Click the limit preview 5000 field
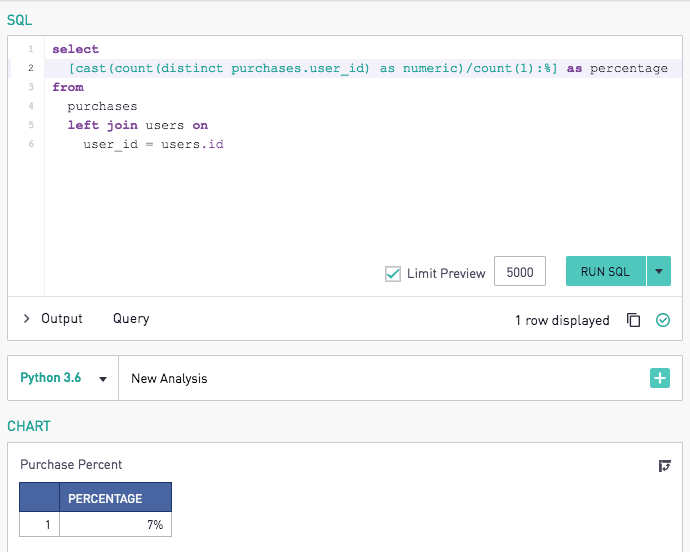This screenshot has height=552, width=690. pyautogui.click(x=520, y=271)
